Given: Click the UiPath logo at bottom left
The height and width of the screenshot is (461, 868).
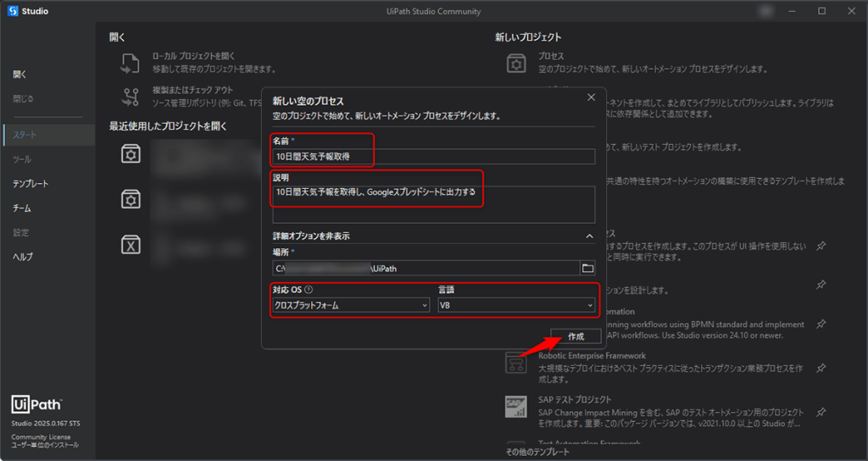Looking at the screenshot, I should pyautogui.click(x=36, y=404).
